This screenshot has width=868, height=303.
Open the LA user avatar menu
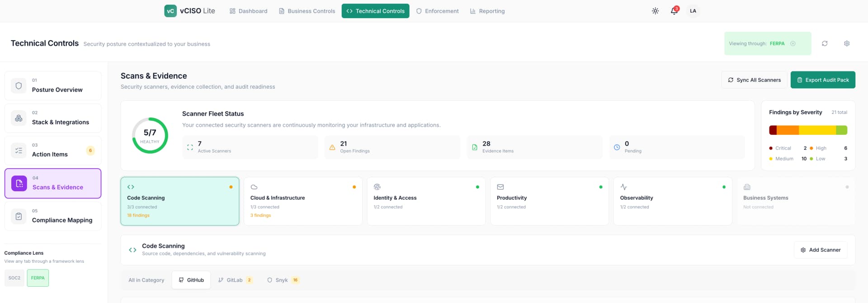(693, 11)
